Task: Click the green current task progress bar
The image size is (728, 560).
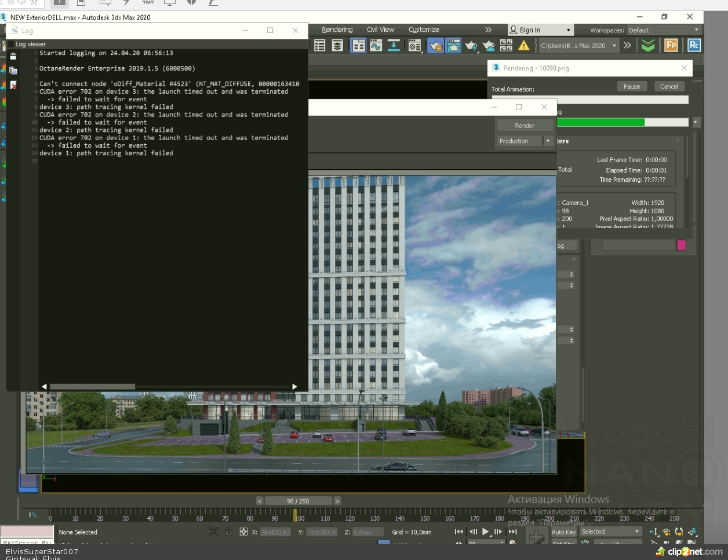Action: (x=623, y=122)
